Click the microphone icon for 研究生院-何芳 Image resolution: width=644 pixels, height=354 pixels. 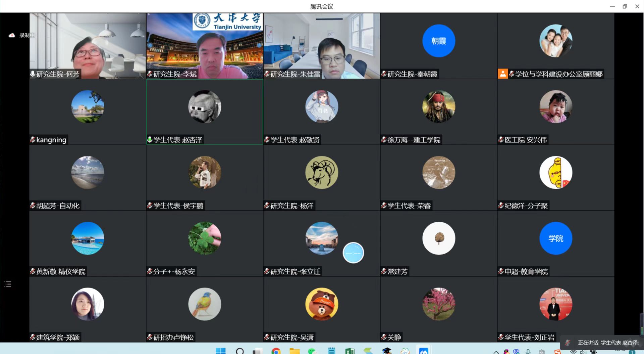pos(33,74)
